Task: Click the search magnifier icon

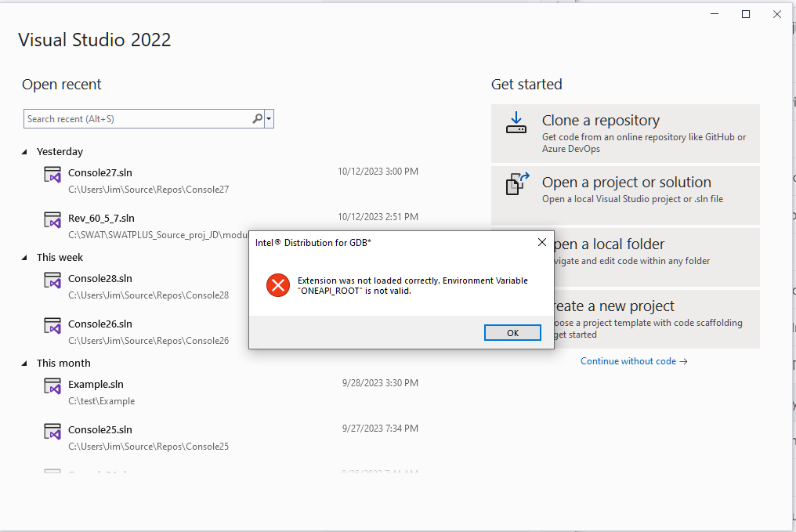Action: click(x=257, y=118)
